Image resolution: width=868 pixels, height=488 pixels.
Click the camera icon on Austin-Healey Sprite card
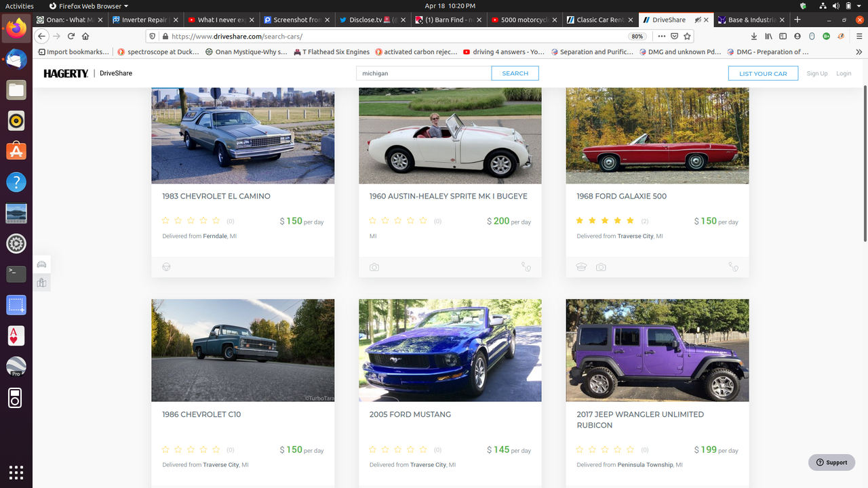374,267
